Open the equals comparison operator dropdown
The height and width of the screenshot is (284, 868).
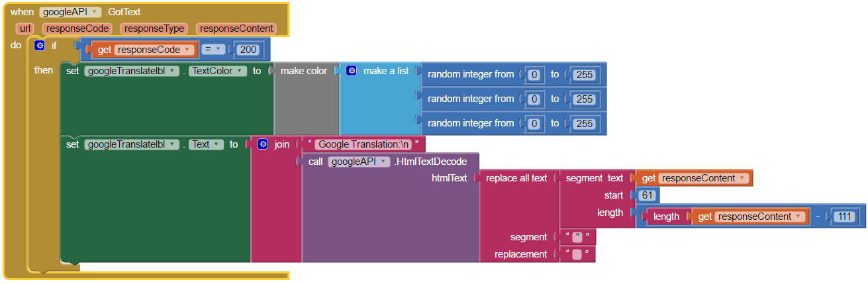click(213, 50)
